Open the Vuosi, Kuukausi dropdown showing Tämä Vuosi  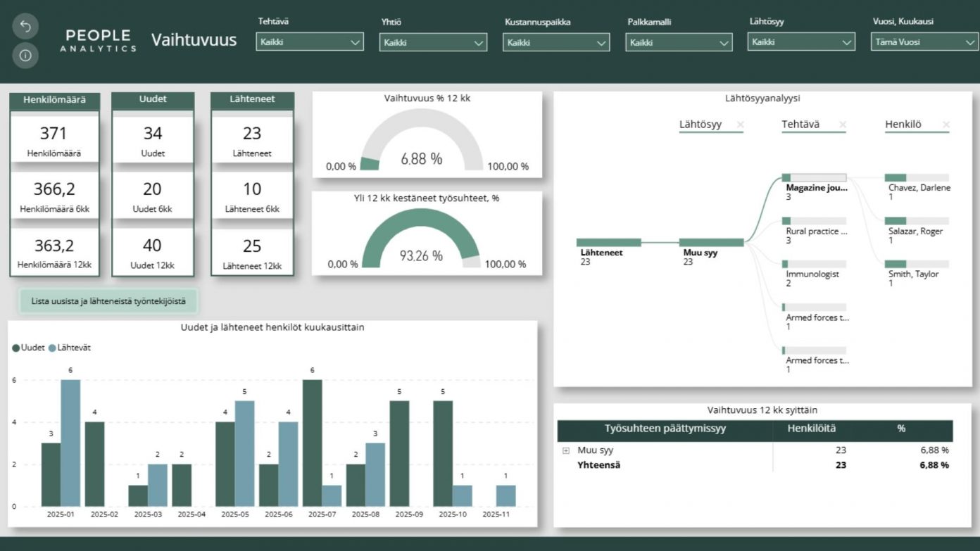[x=923, y=42]
